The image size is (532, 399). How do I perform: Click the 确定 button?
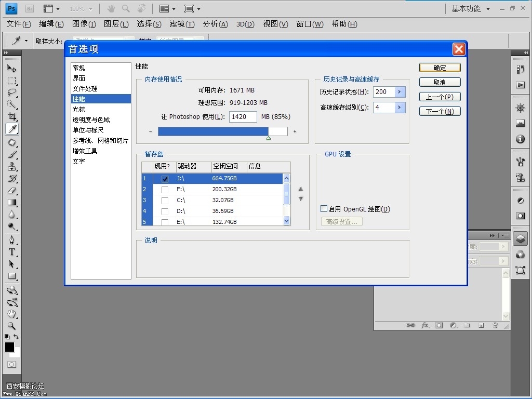point(440,68)
